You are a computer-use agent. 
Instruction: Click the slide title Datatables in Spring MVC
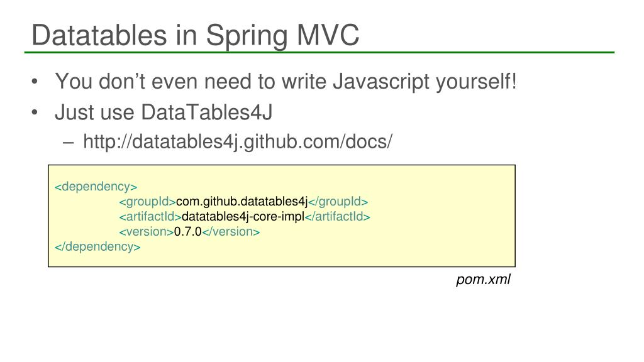196,35
